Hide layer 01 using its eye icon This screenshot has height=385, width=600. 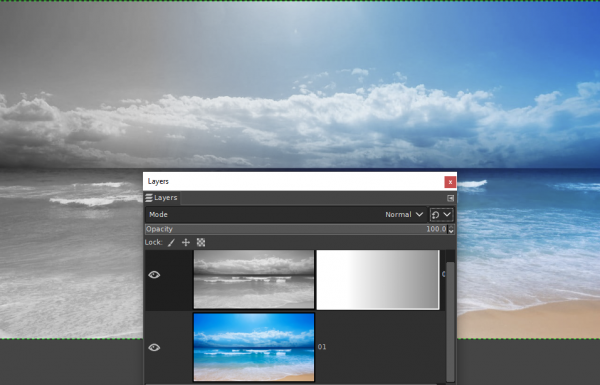click(x=154, y=347)
